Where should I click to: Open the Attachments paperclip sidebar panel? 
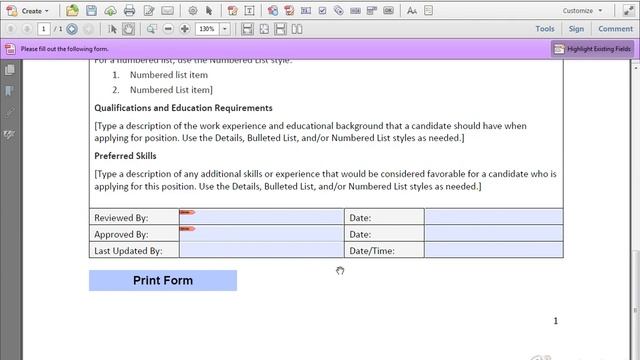pyautogui.click(x=9, y=113)
